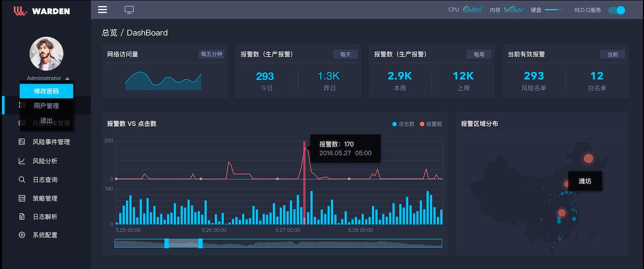Screen dimensions: 644x269
Task: Click the 5.26 00:00 axis label
Action: pyautogui.click(x=214, y=230)
